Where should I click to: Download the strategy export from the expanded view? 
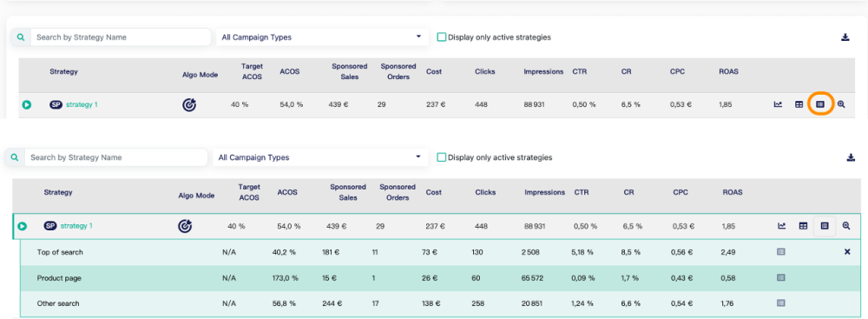(851, 157)
